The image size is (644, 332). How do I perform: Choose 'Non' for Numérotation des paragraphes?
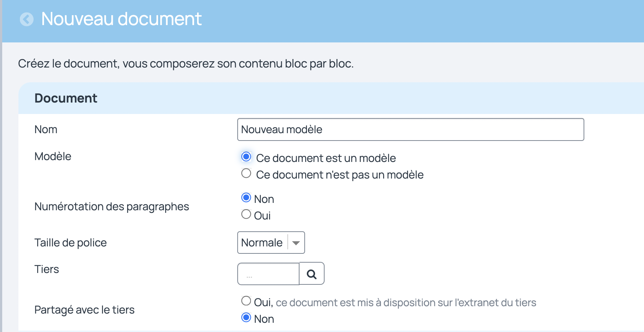coord(246,197)
